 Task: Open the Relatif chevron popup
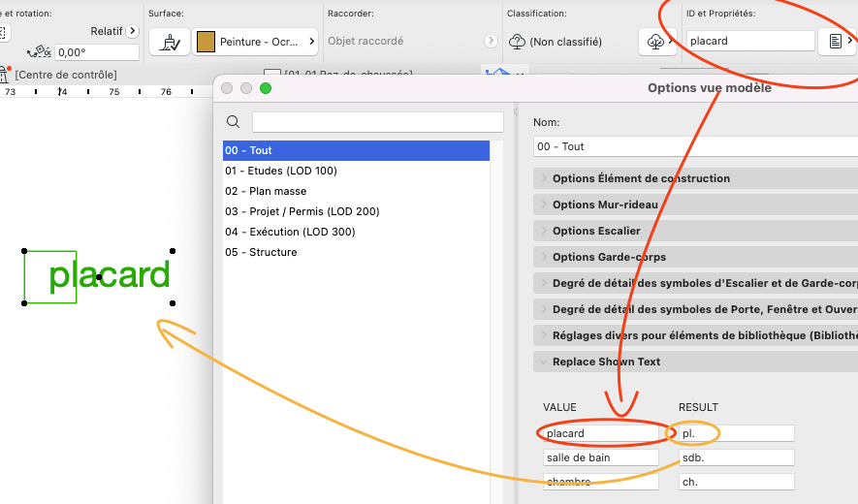coord(132,31)
